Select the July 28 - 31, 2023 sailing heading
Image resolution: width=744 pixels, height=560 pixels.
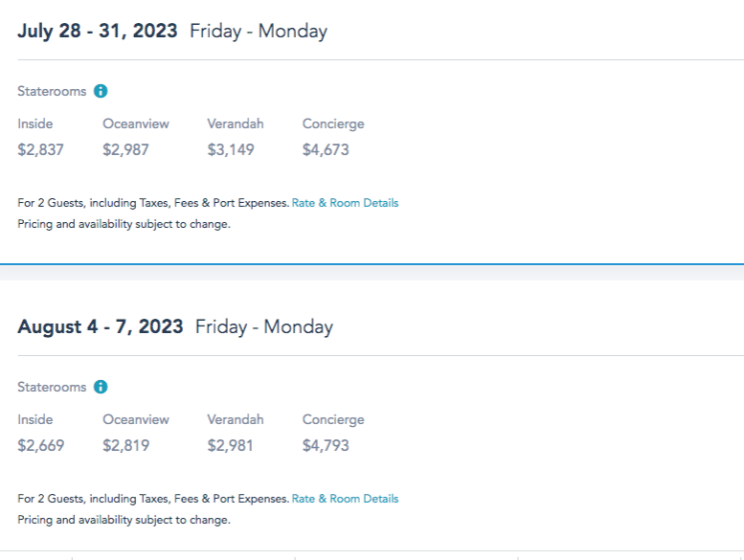98,31
